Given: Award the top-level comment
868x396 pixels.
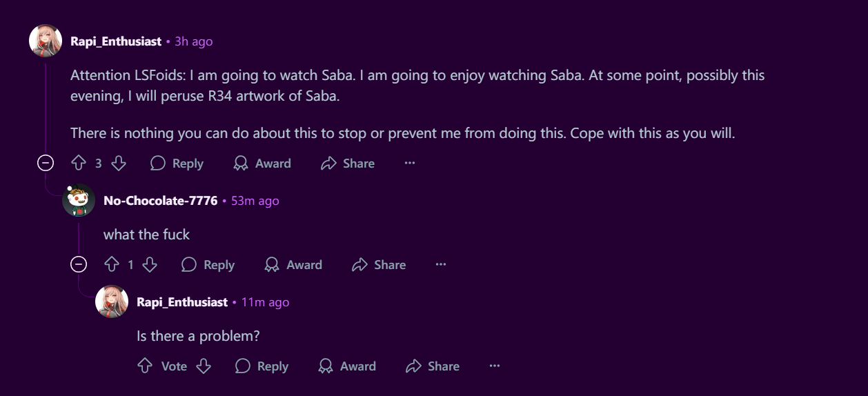Looking at the screenshot, I should tap(262, 164).
